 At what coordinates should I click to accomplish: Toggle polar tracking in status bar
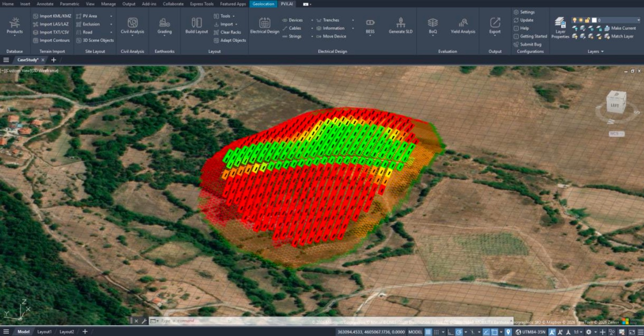click(x=459, y=332)
